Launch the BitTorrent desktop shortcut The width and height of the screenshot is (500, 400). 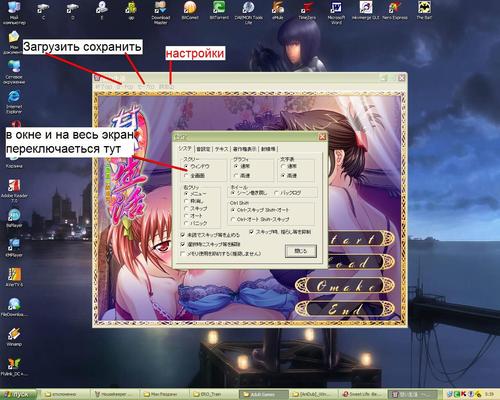coord(219,11)
